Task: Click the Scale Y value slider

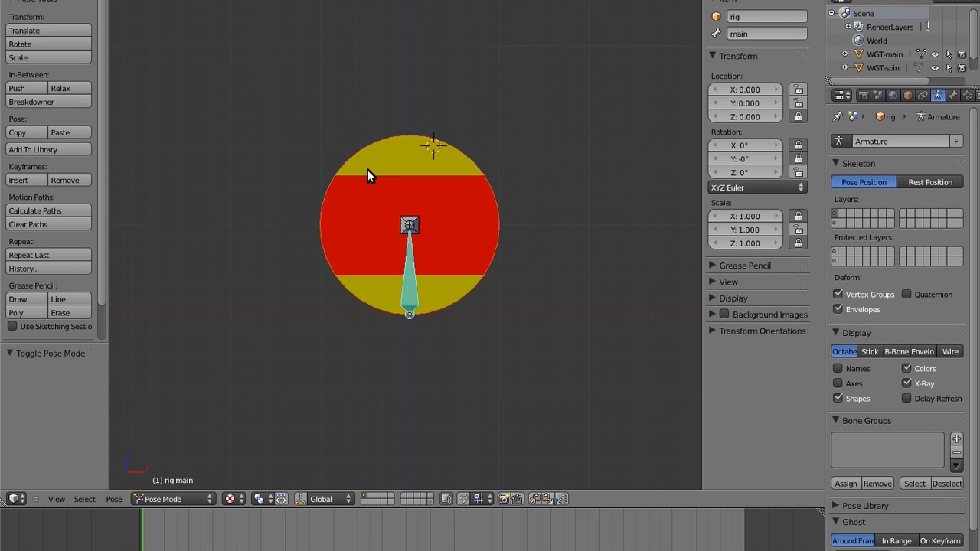Action: tap(745, 230)
